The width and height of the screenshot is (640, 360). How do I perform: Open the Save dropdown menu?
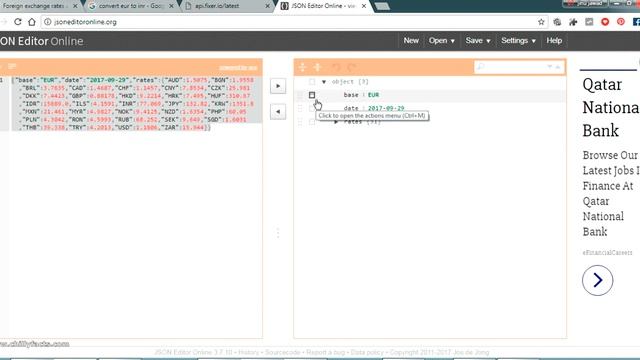click(478, 41)
